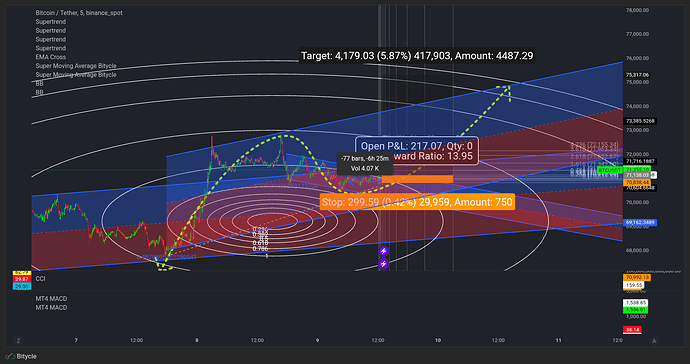Click date 9 on time axis
This screenshot has width=690, height=364.
pyautogui.click(x=317, y=340)
